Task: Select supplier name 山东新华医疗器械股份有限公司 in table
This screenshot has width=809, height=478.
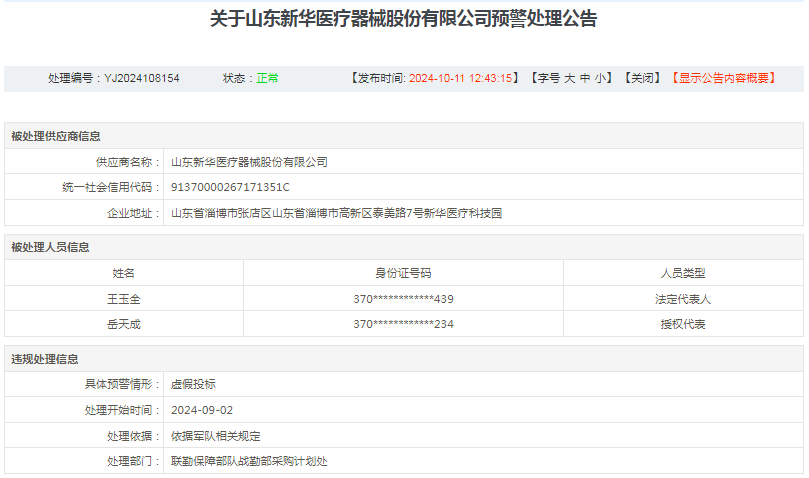Action: point(249,162)
